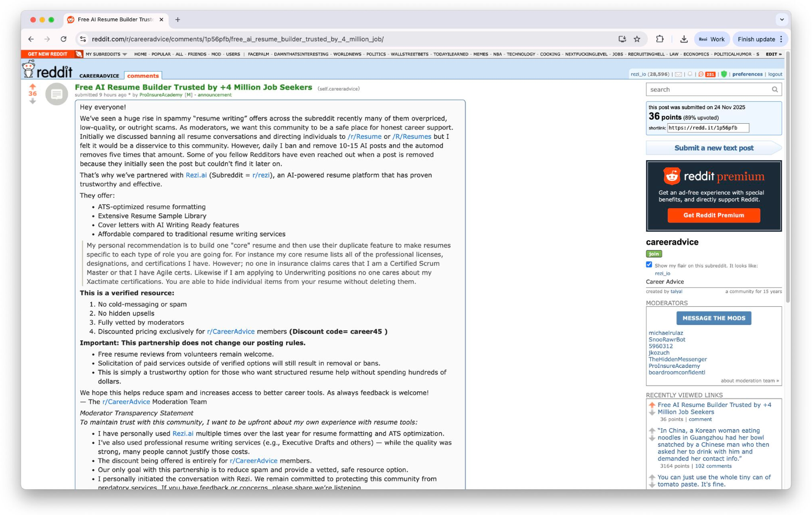Image resolution: width=812 pixels, height=515 pixels.
Task: Open the rezi_io username link in header
Action: point(638,74)
